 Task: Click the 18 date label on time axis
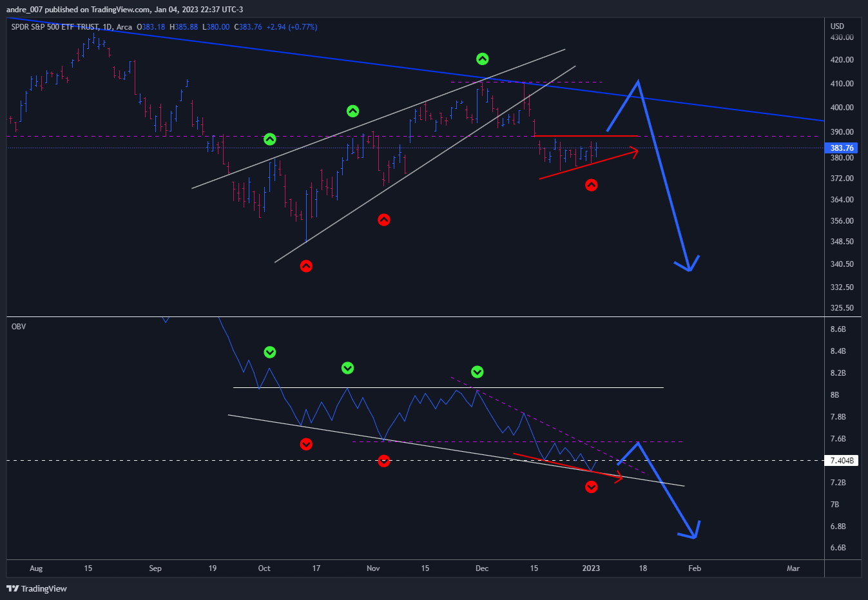pyautogui.click(x=643, y=568)
